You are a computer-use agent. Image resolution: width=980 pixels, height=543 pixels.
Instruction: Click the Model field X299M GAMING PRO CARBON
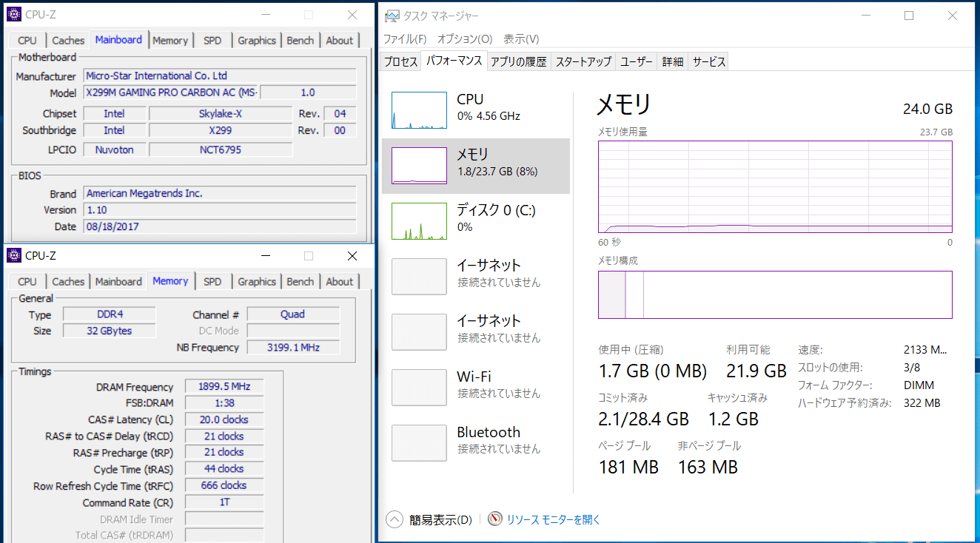pos(170,92)
